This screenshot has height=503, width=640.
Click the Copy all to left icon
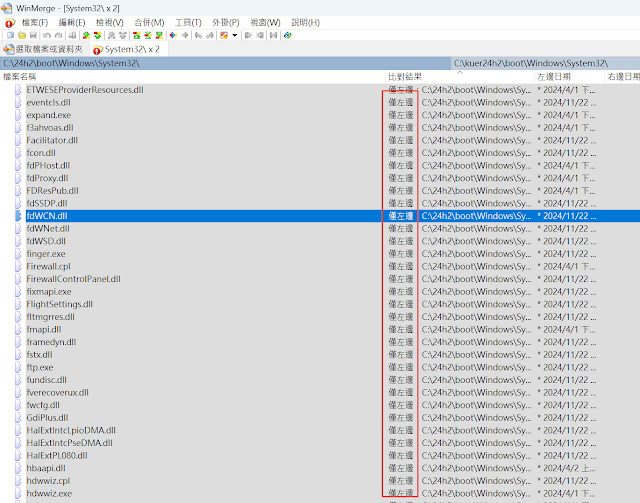coord(260,36)
